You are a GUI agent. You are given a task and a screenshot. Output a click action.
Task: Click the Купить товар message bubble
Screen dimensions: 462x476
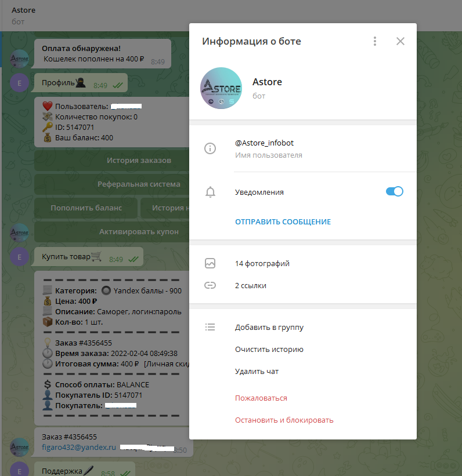point(88,257)
